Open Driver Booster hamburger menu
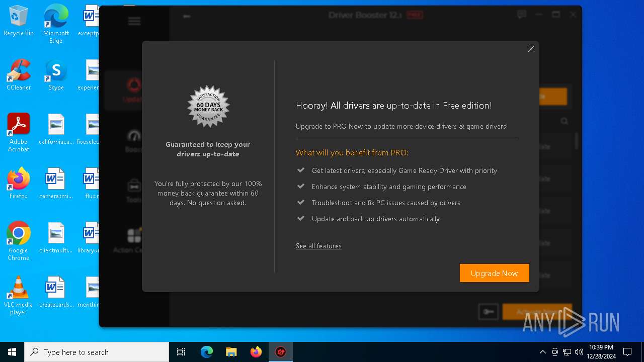This screenshot has width=644, height=362. coord(134,21)
